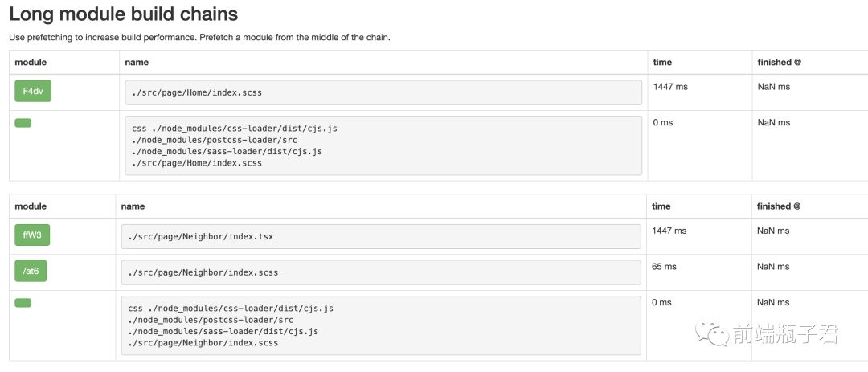Click the Long module build chains heading

click(124, 14)
